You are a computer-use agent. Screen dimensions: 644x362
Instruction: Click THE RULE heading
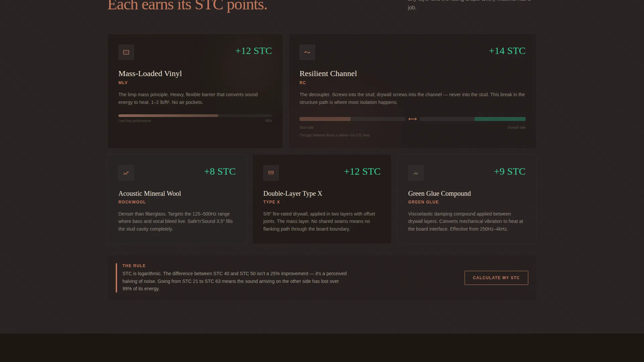tap(134, 266)
